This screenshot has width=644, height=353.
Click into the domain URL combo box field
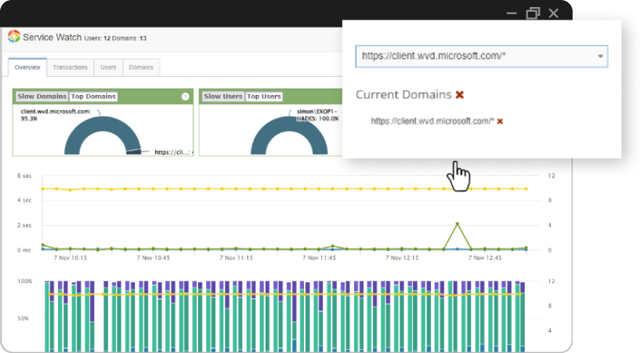point(481,56)
